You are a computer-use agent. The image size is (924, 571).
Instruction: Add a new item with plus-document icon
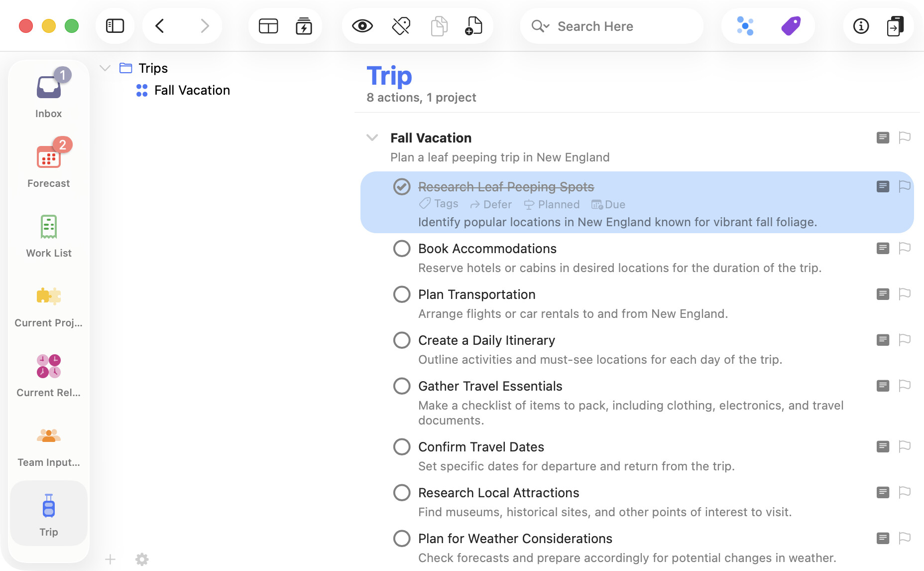pyautogui.click(x=473, y=26)
